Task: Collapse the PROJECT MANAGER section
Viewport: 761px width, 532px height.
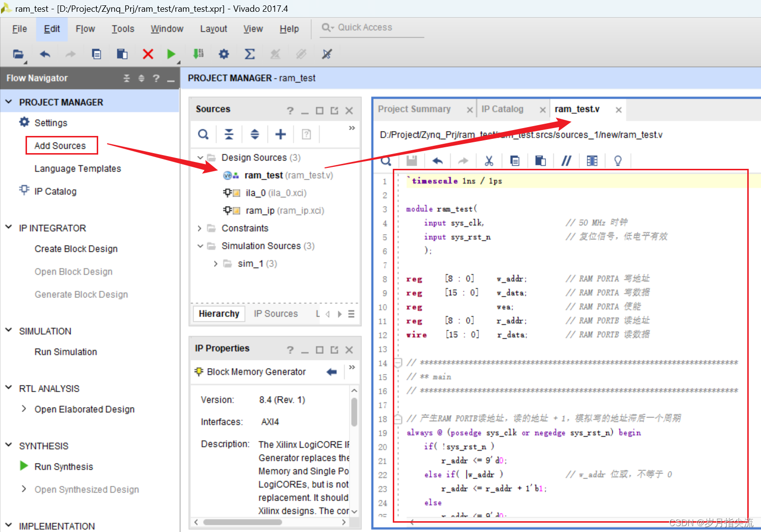Action: [x=8, y=102]
